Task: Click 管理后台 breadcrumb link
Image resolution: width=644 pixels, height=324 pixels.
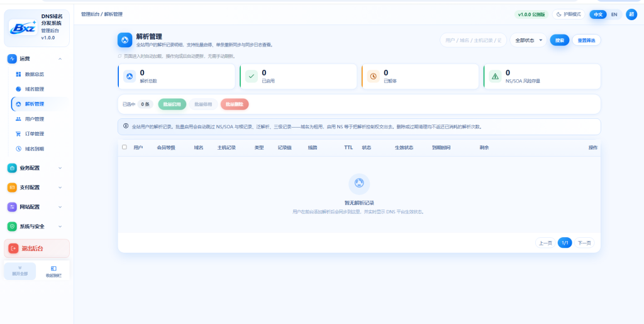Action: click(90, 14)
